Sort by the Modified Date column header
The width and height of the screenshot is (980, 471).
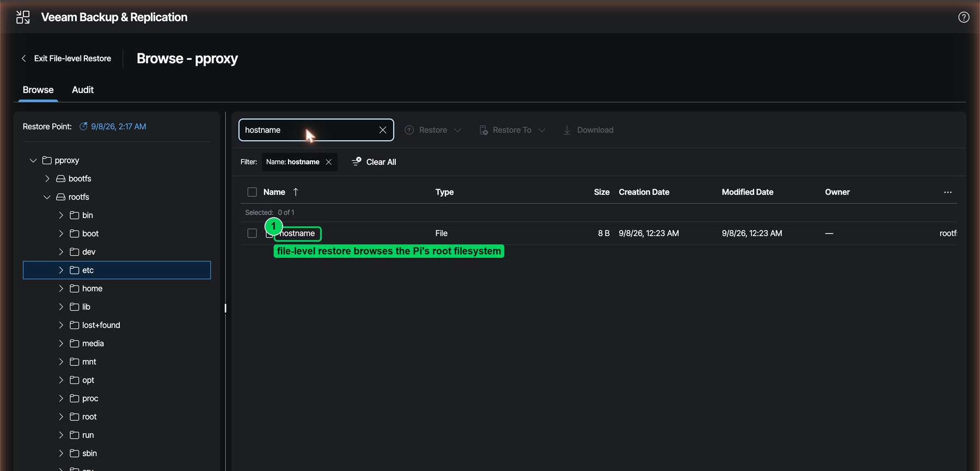[748, 192]
